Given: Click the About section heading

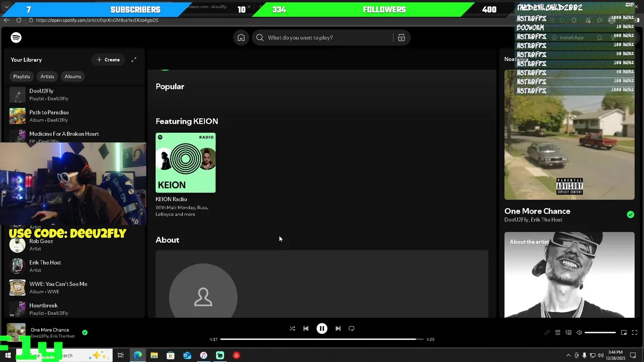Looking at the screenshot, I should (168, 240).
